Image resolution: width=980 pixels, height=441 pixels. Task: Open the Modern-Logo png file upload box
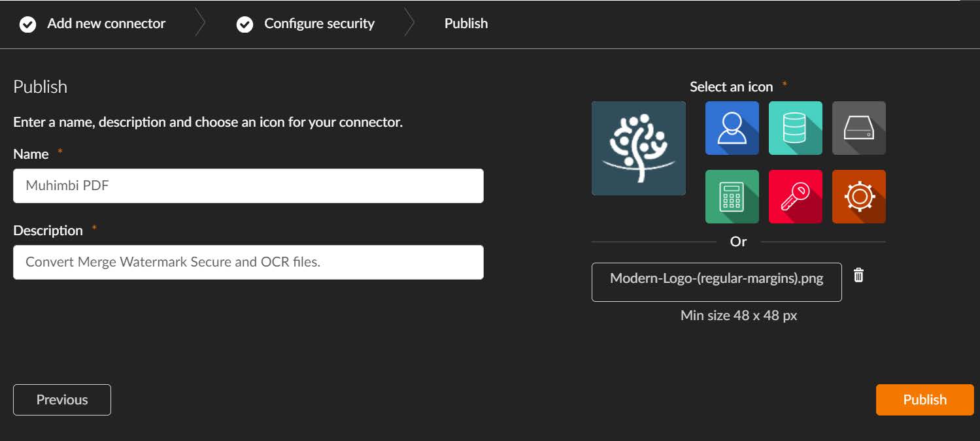pyautogui.click(x=716, y=282)
